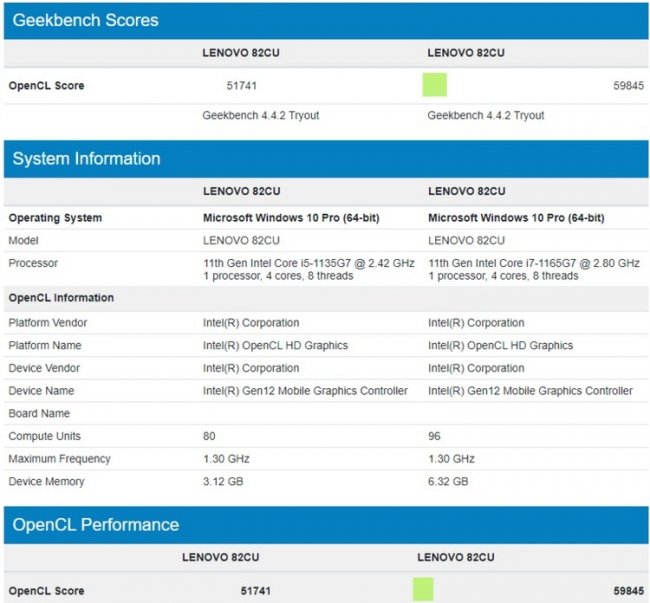
Task: Select the Platform Vendor row label
Action: [47, 323]
